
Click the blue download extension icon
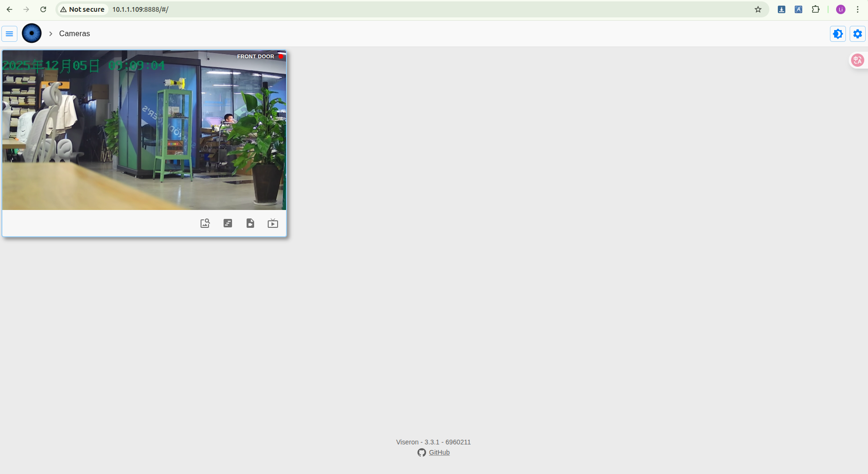pos(782,9)
